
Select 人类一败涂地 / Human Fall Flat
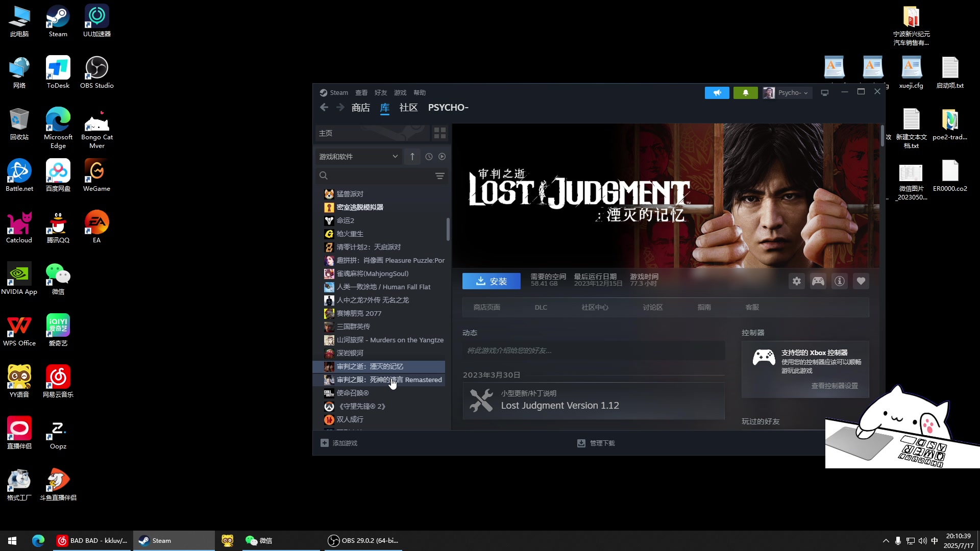tap(379, 287)
